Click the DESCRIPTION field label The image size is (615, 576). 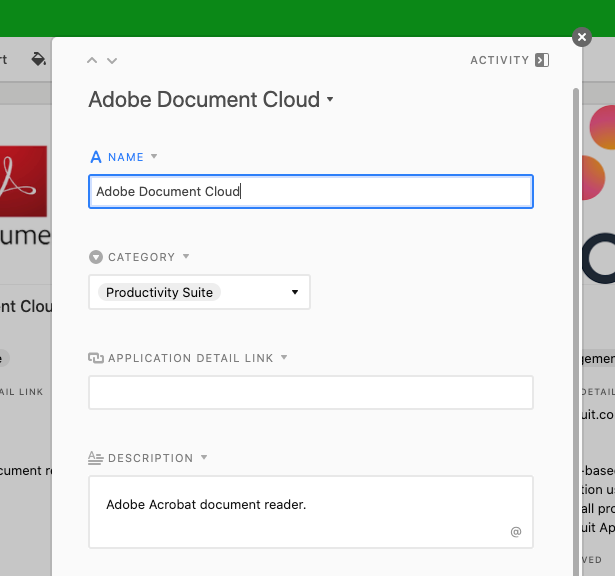click(151, 458)
